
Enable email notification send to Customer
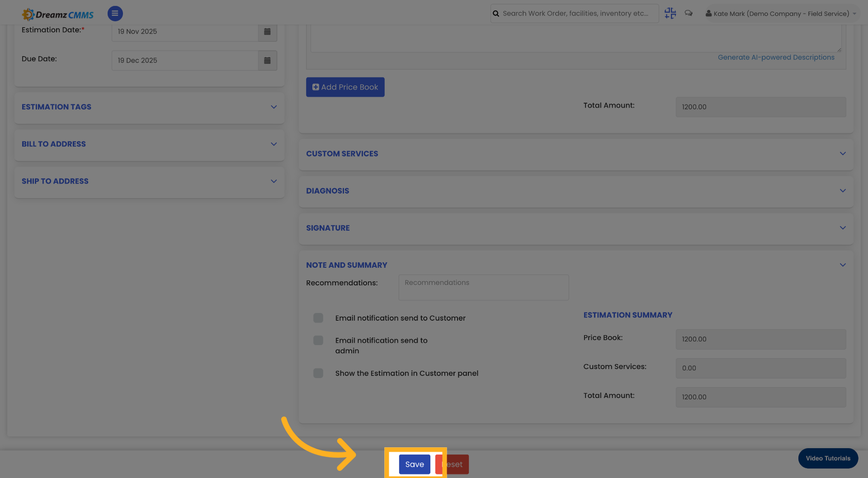tap(318, 318)
